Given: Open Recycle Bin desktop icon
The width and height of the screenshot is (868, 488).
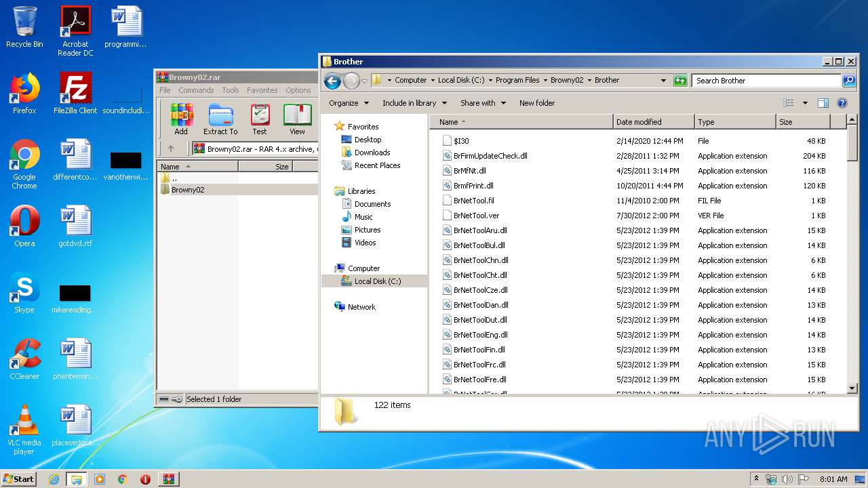Looking at the screenshot, I should click(x=24, y=27).
